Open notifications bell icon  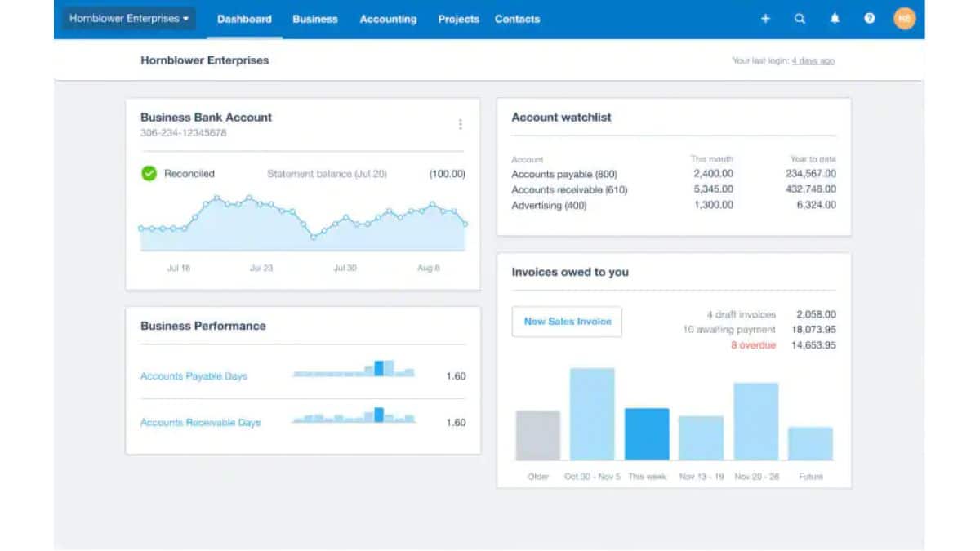(835, 19)
